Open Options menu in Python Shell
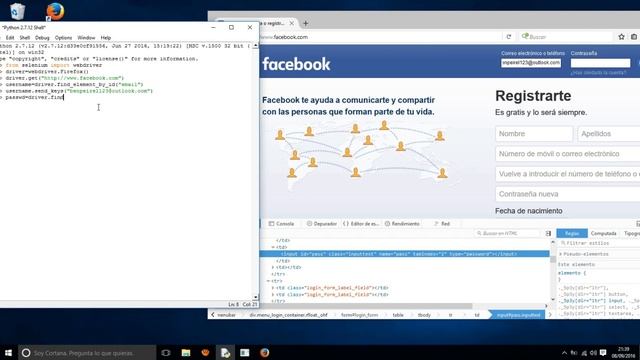640x360 pixels. (x=63, y=38)
